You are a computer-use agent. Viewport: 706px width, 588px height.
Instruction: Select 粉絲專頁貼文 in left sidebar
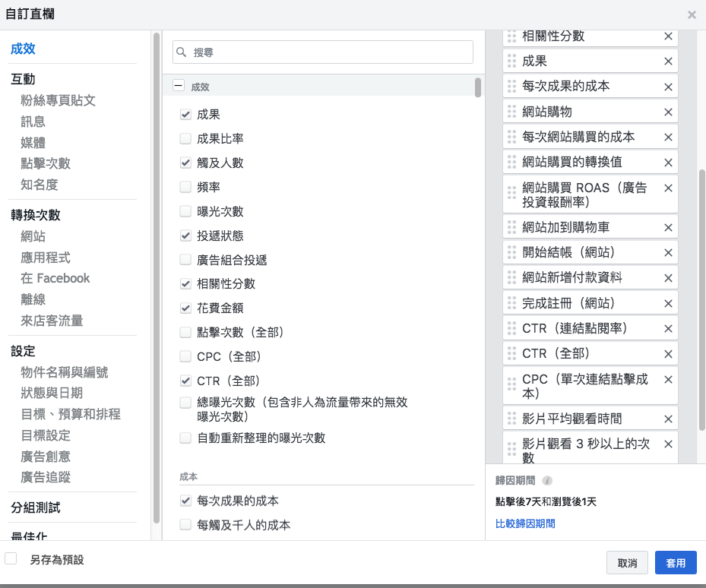[x=58, y=100]
